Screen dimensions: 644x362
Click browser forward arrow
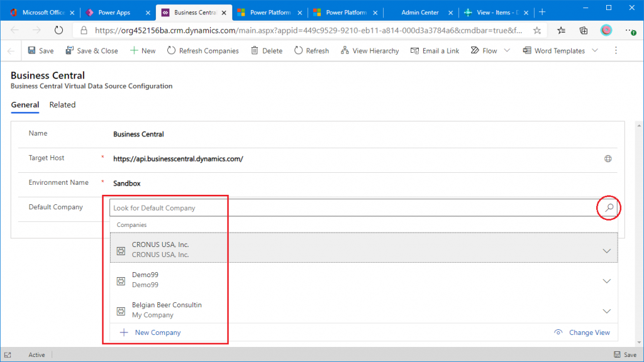[36, 30]
